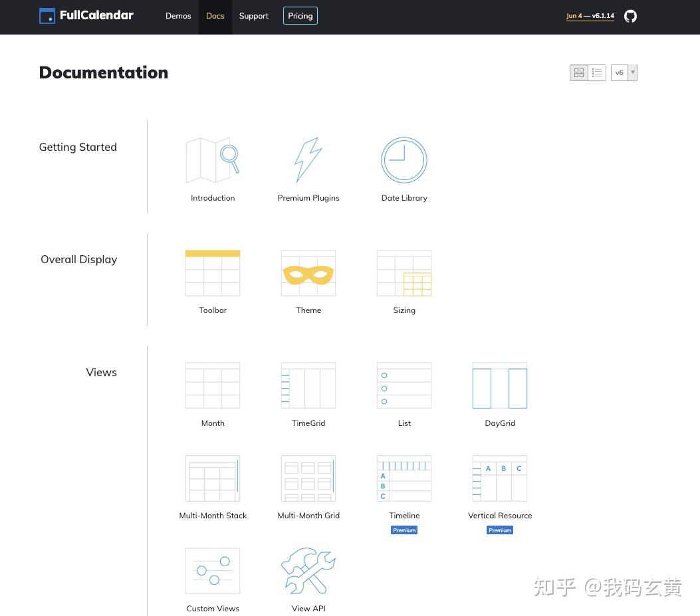Switch documentation to list layout
This screenshot has width=700, height=616.
coord(596,72)
